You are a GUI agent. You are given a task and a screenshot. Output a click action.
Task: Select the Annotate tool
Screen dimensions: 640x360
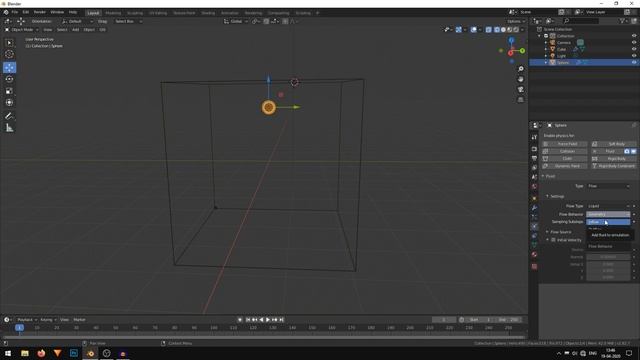[x=9, y=116]
